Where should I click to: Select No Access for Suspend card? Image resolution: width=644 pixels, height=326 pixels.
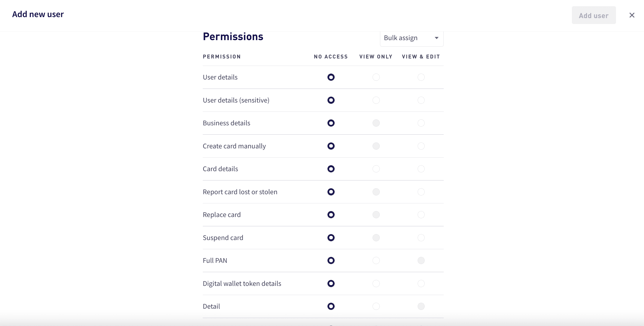pos(331,238)
